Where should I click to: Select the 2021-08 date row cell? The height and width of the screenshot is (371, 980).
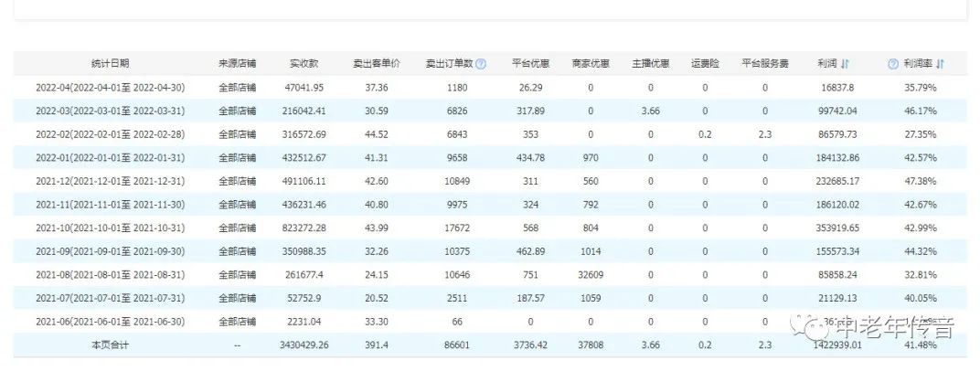(110, 275)
